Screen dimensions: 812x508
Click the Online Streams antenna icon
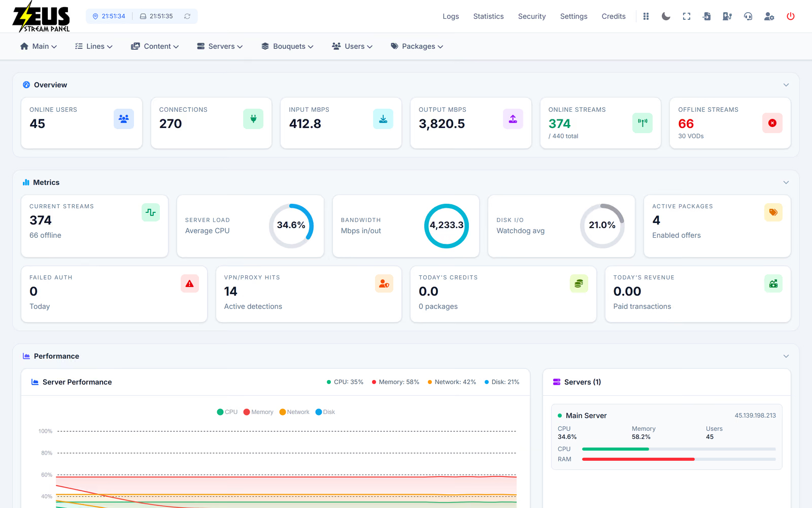tap(642, 123)
